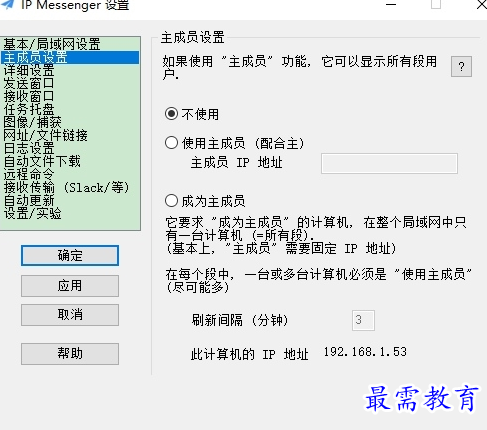Click the ? help button
The height and width of the screenshot is (430, 487).
tap(461, 67)
